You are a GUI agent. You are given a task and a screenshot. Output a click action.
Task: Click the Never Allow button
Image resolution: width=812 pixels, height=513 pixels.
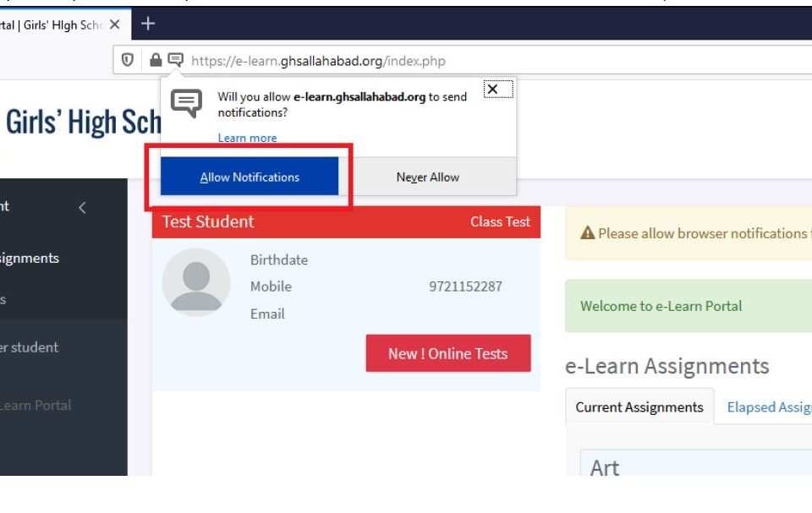tap(427, 177)
